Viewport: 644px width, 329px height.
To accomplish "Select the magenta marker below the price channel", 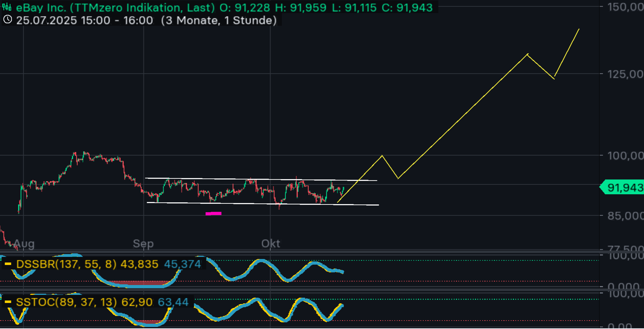I will tap(213, 213).
